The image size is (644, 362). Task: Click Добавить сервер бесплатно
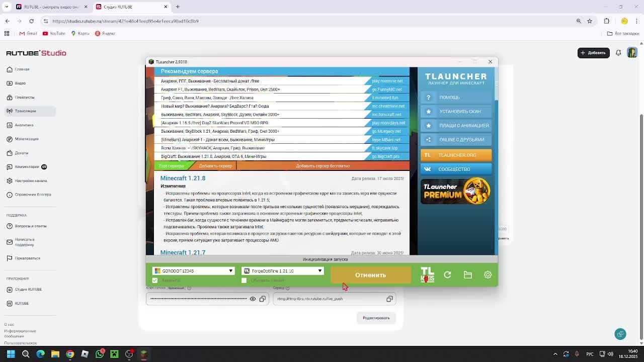click(323, 166)
